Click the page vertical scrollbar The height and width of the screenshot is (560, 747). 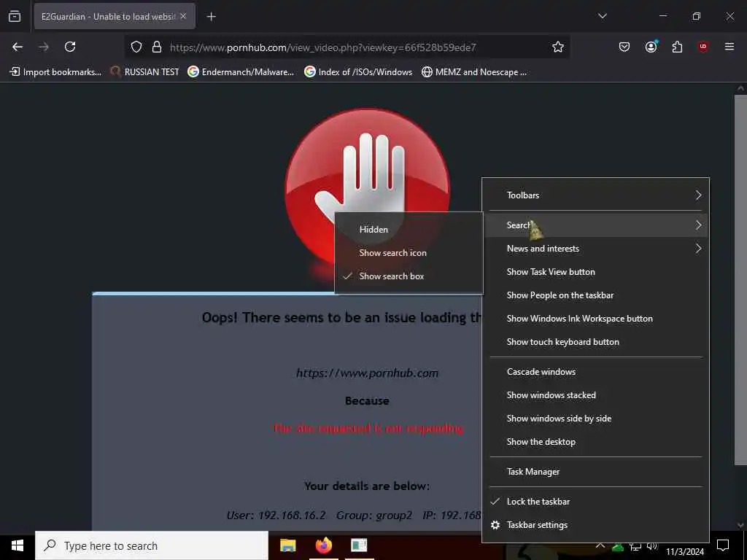[740, 280]
